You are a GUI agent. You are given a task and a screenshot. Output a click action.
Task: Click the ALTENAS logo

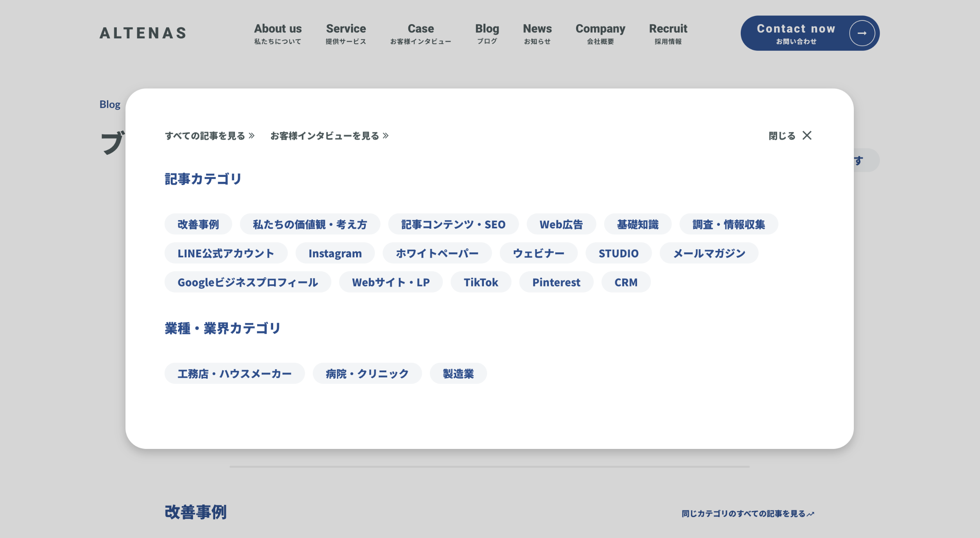coord(143,33)
